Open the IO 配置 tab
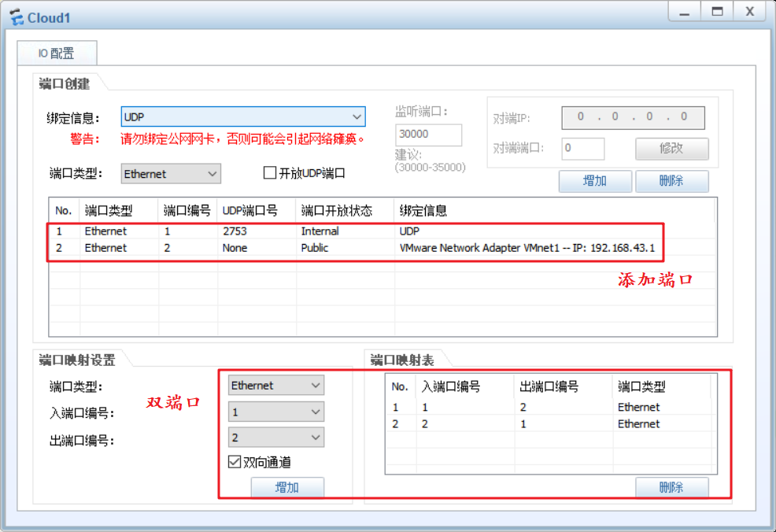The image size is (776, 532). click(x=57, y=53)
